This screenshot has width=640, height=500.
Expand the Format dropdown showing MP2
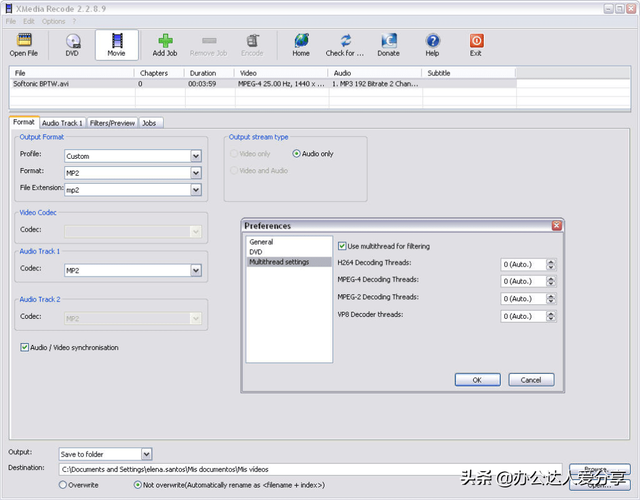click(196, 173)
